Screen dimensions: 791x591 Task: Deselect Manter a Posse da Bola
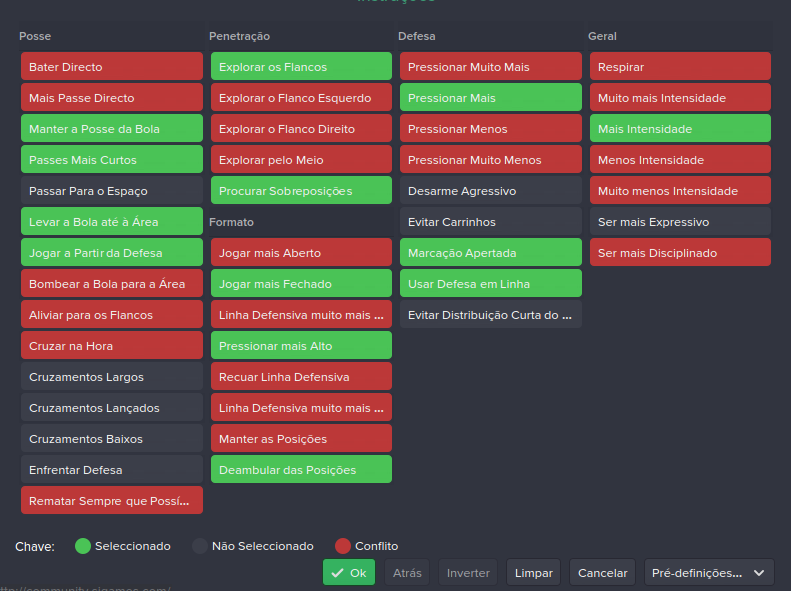click(x=111, y=129)
